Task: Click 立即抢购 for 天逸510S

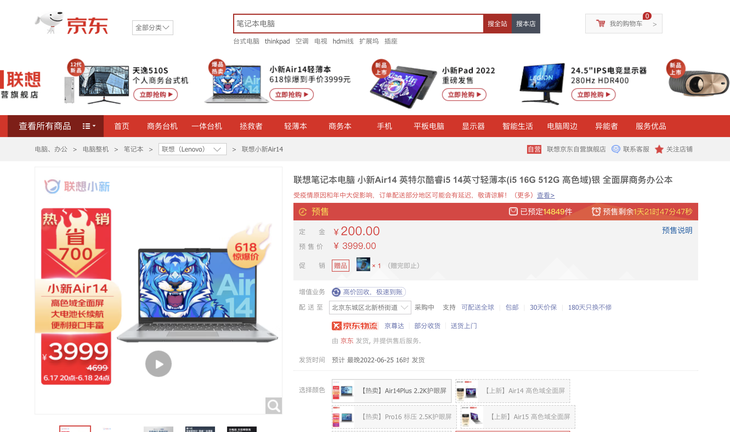Action: pyautogui.click(x=155, y=94)
